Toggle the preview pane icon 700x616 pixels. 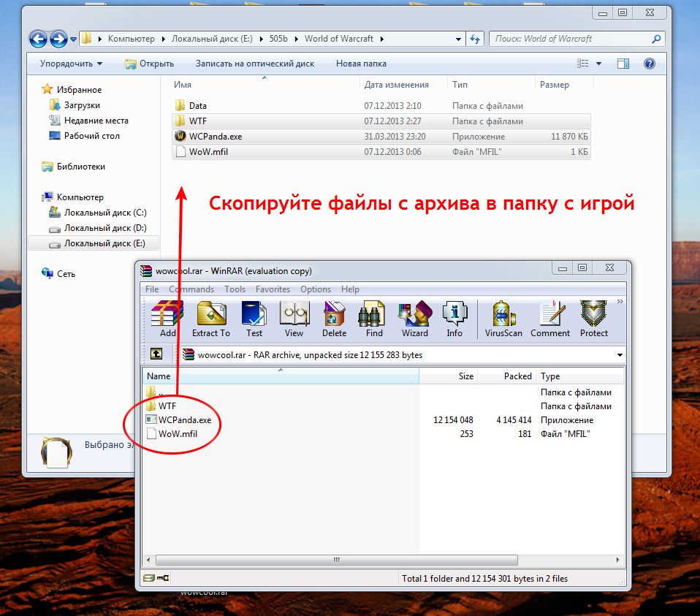click(623, 64)
